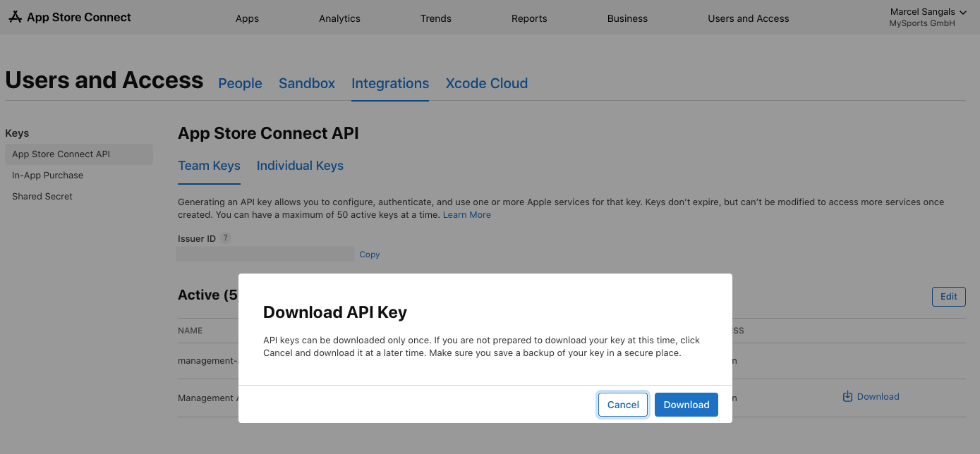The image size is (980, 454).
Task: Open the Business section
Action: [627, 18]
